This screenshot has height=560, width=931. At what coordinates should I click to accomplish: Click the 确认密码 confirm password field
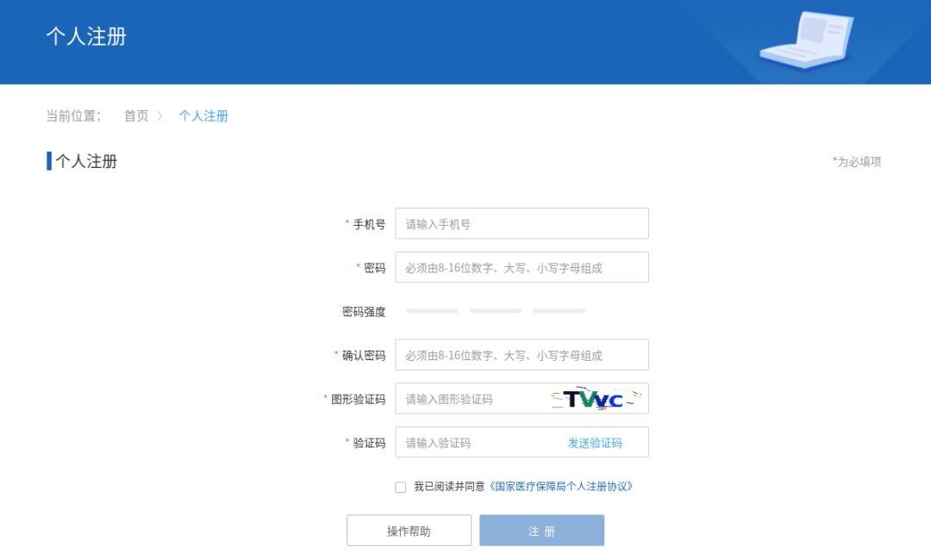(522, 354)
